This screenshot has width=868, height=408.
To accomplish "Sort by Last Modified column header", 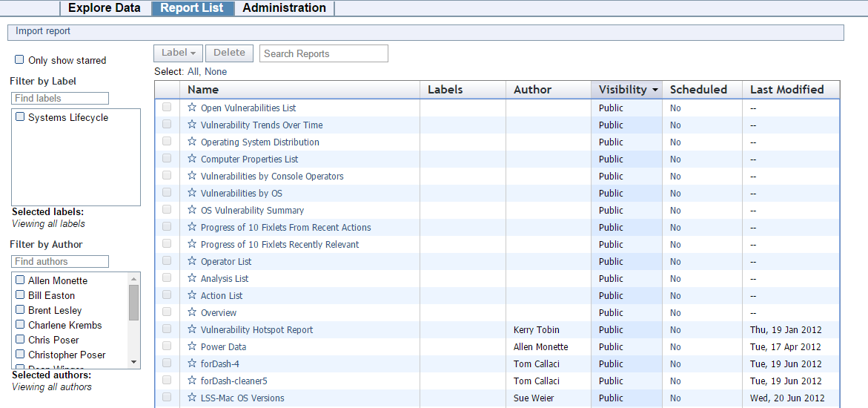I will (790, 89).
